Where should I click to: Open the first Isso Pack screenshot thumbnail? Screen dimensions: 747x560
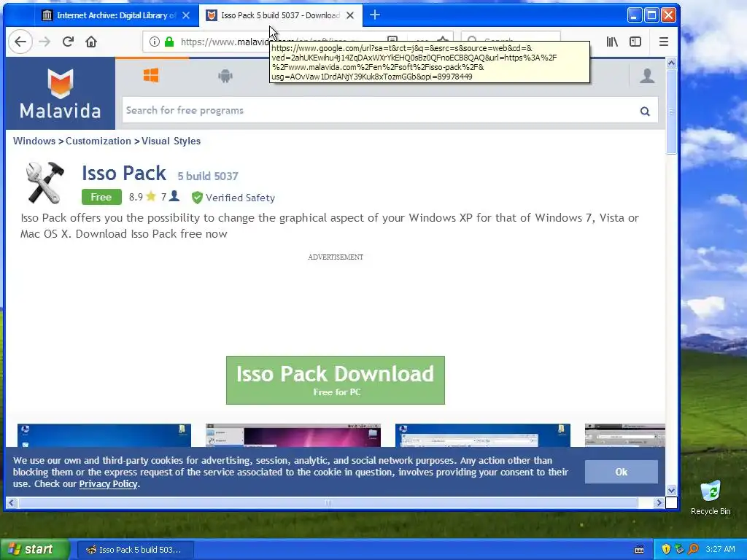coord(104,435)
